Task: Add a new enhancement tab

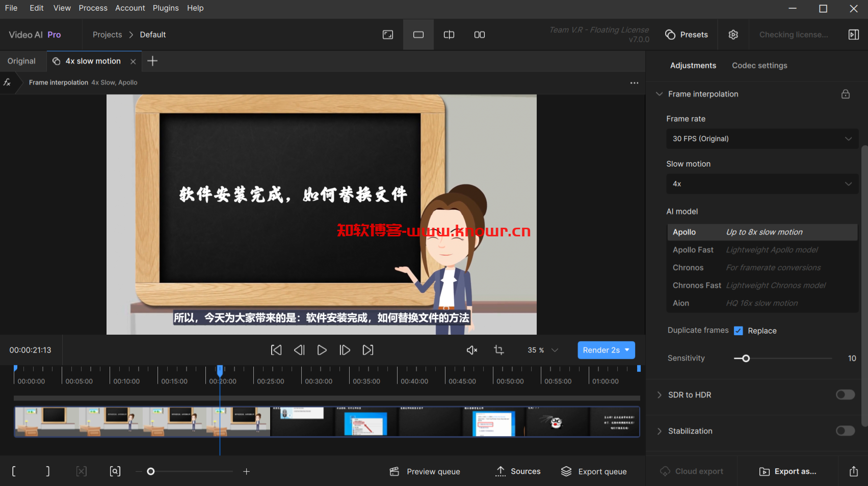Action: pos(152,61)
